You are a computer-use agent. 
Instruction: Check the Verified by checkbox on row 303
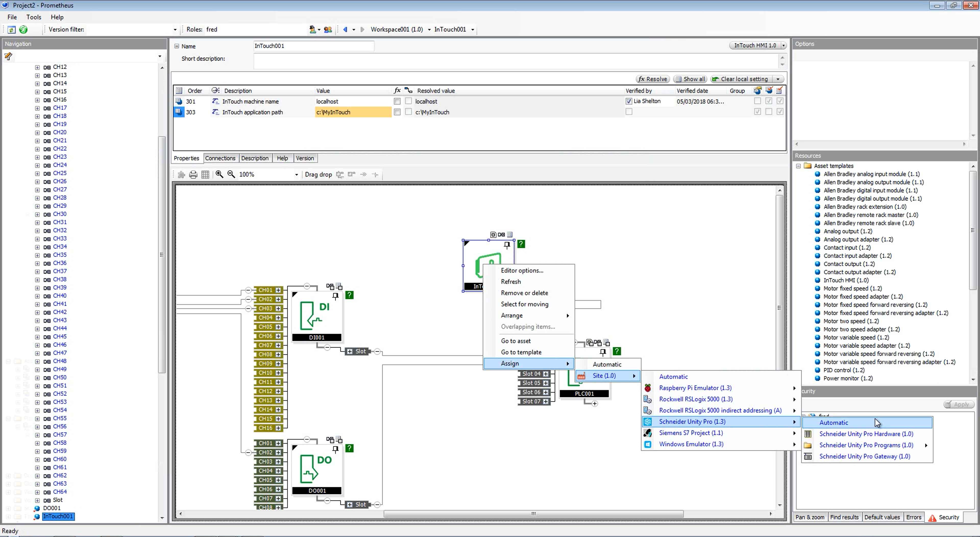(629, 112)
